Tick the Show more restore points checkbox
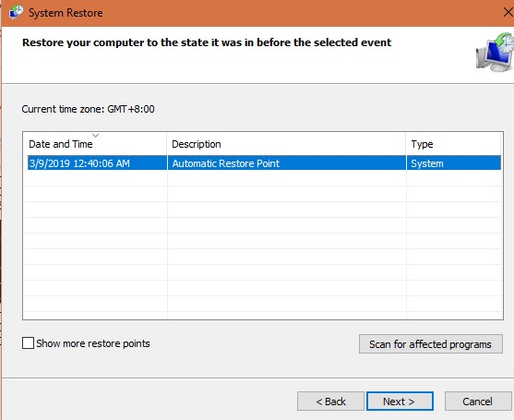Screen dimensions: 514x420 tap(28, 343)
